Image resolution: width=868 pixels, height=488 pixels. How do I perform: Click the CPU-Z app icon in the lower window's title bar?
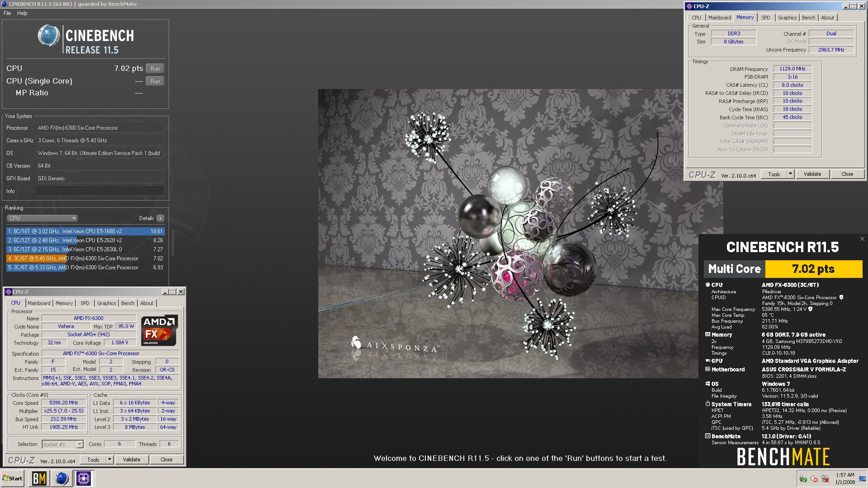pyautogui.click(x=9, y=292)
